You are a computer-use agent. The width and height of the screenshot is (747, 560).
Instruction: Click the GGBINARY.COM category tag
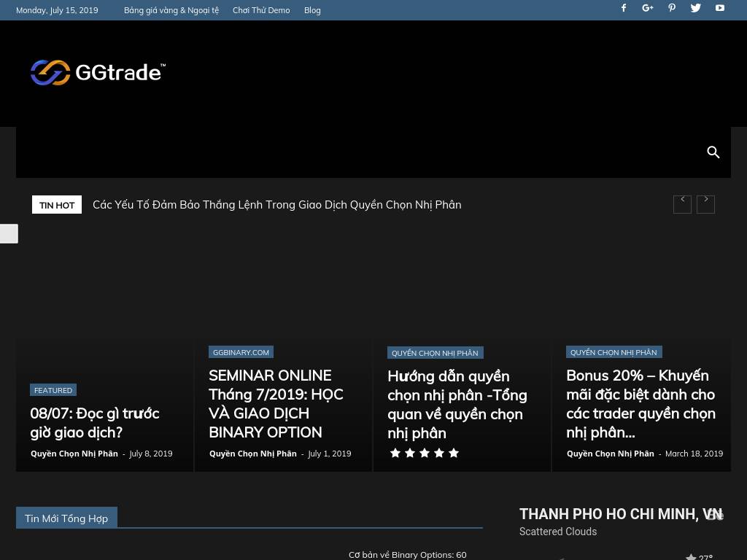[x=241, y=352]
